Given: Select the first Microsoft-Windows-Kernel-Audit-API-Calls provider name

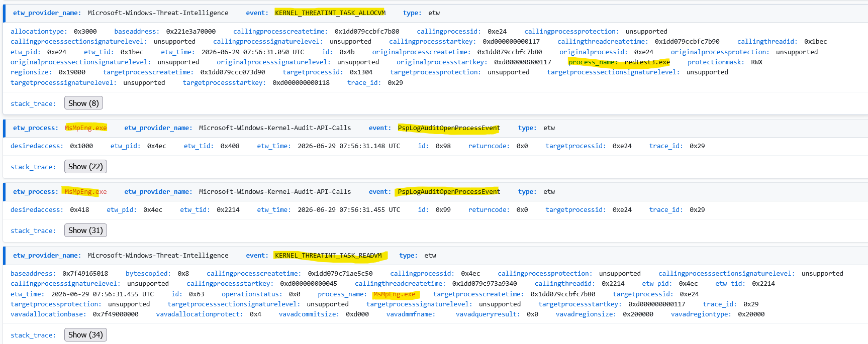Looking at the screenshot, I should pos(275,128).
